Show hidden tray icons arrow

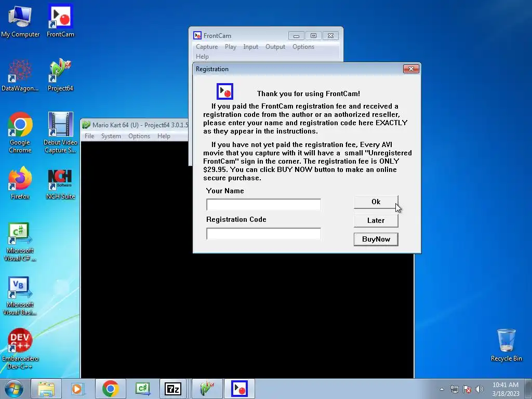[x=442, y=389]
